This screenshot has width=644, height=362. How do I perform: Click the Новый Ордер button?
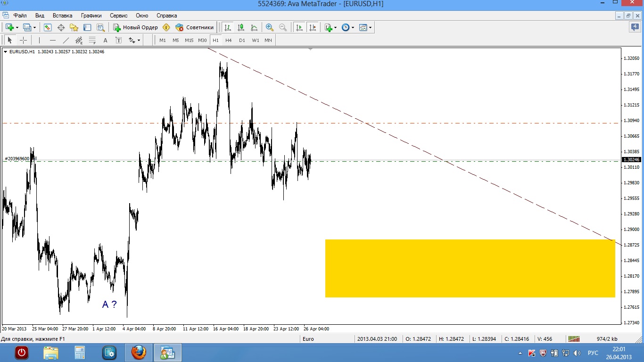pyautogui.click(x=136, y=27)
